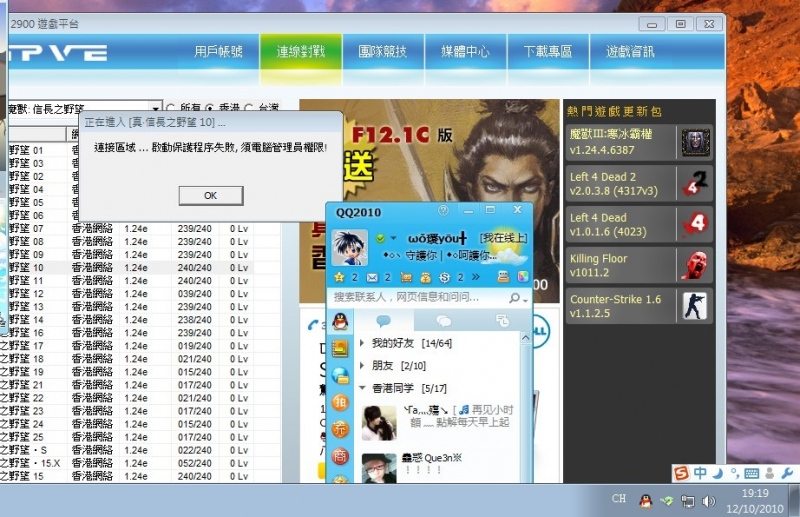Click the QQ user avatar picture
Viewport: 800px width, 517px height.
tap(349, 247)
